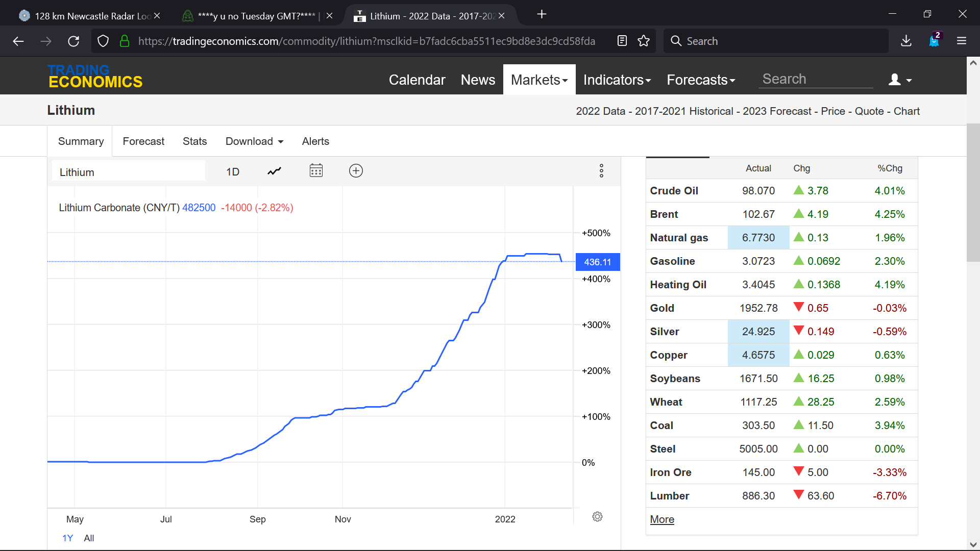
Task: Open the chart three-dots options menu
Action: [x=601, y=171]
